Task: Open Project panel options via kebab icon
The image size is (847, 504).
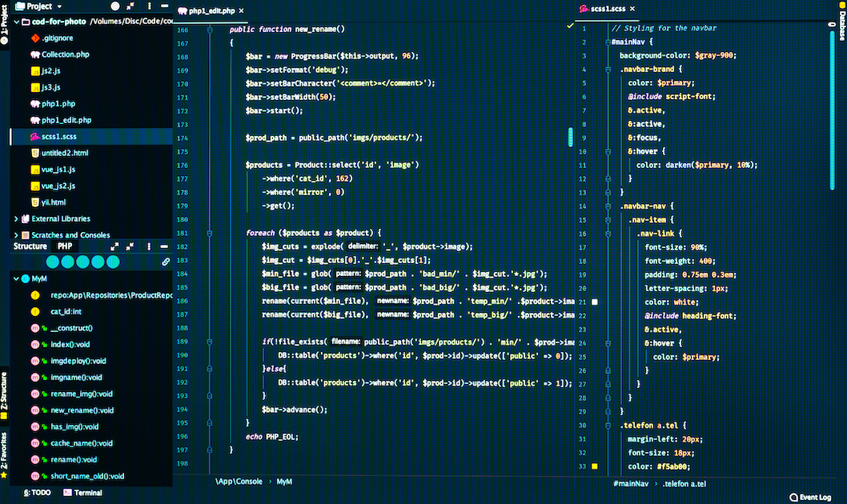Action: click(x=149, y=6)
